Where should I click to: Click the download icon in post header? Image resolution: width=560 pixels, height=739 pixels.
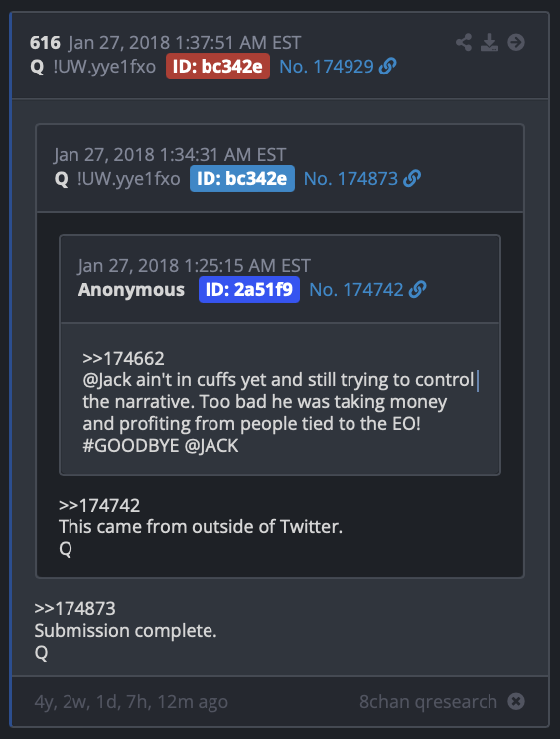[490, 43]
